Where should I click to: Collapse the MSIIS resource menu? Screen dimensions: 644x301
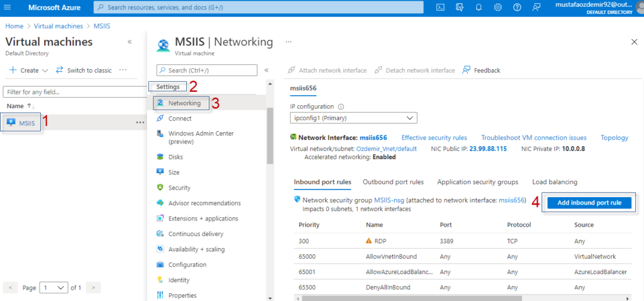click(x=266, y=70)
